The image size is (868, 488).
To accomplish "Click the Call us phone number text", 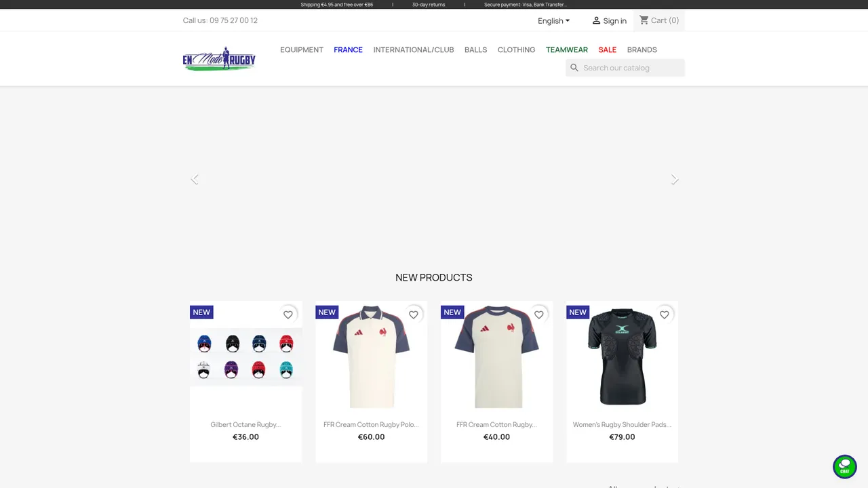I will point(220,20).
